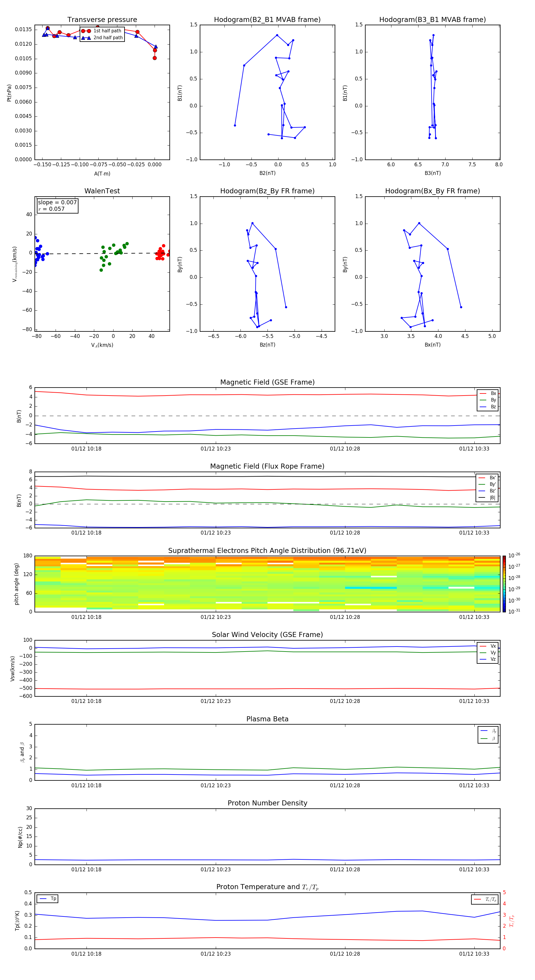Click the "slope = 0.007" annotation
The height and width of the screenshot is (980, 535).
click(57, 203)
